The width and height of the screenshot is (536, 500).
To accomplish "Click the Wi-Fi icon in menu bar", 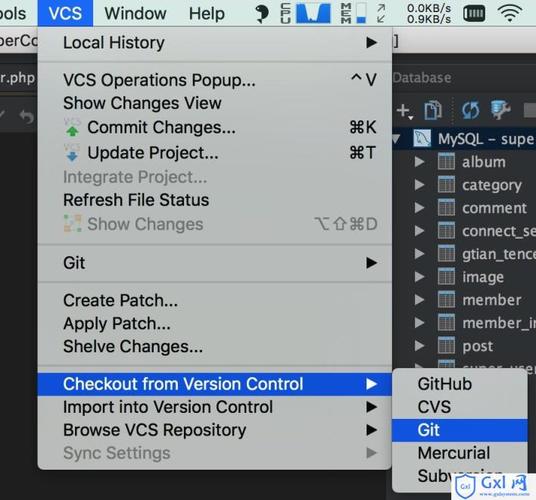I will pos(510,14).
